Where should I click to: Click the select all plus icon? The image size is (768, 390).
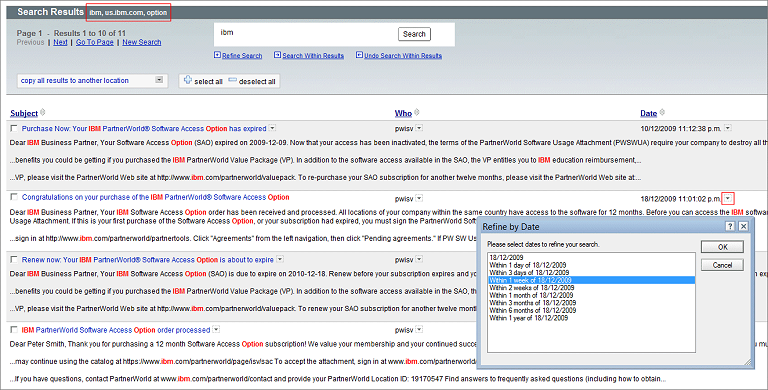[x=188, y=80]
